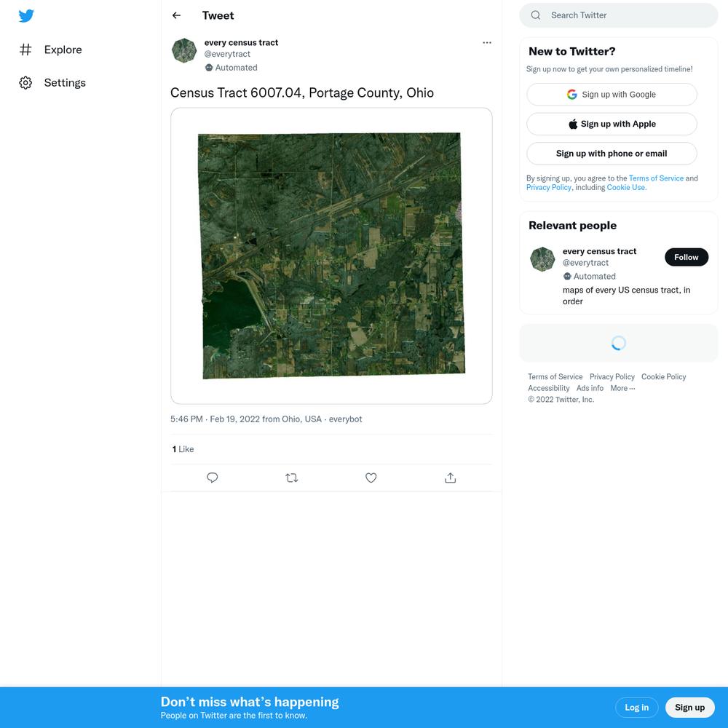Open the Privacy Policy link in signup text
This screenshot has width=728, height=728.
point(548,188)
